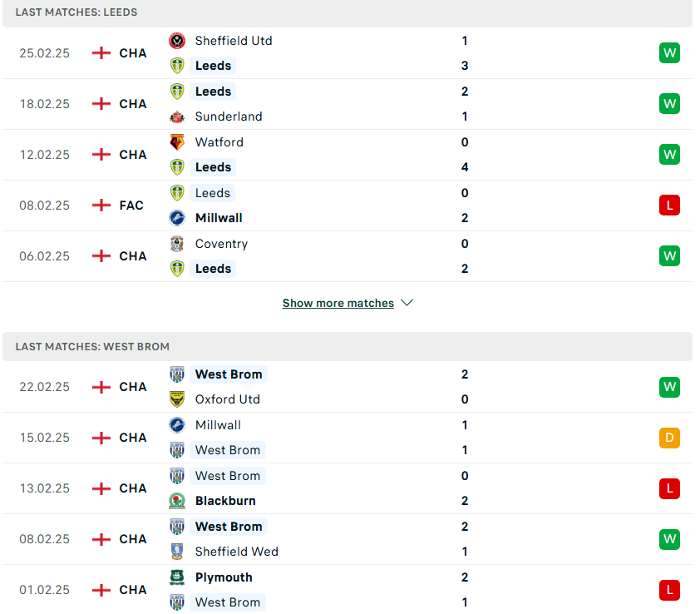
Task: Open the L badge for Blackburn match
Action: 669,488
